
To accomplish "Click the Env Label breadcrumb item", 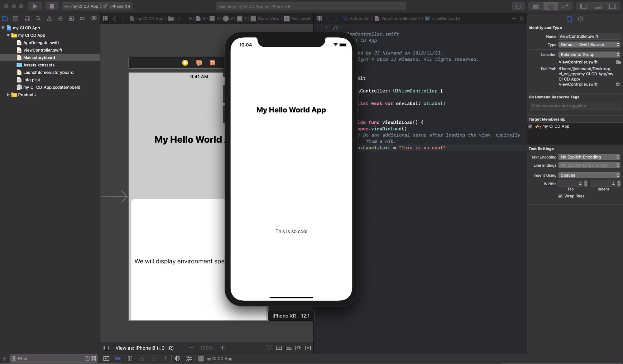I will pyautogui.click(x=300, y=19).
